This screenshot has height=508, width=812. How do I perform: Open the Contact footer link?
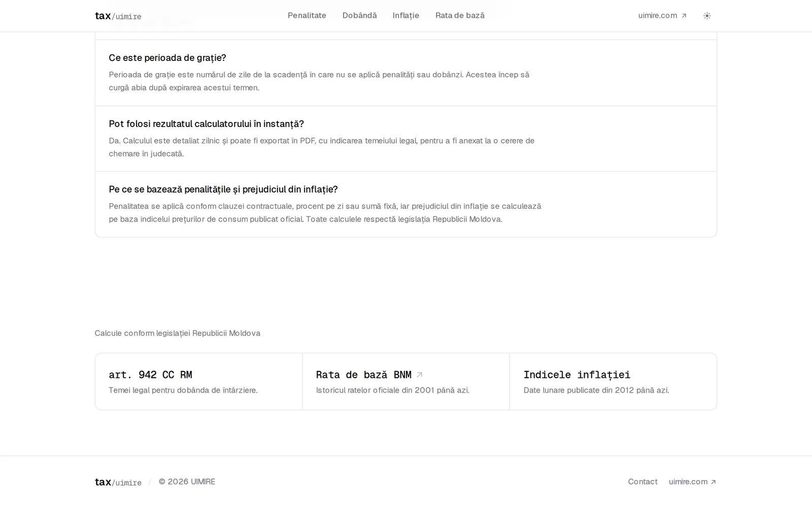click(642, 482)
